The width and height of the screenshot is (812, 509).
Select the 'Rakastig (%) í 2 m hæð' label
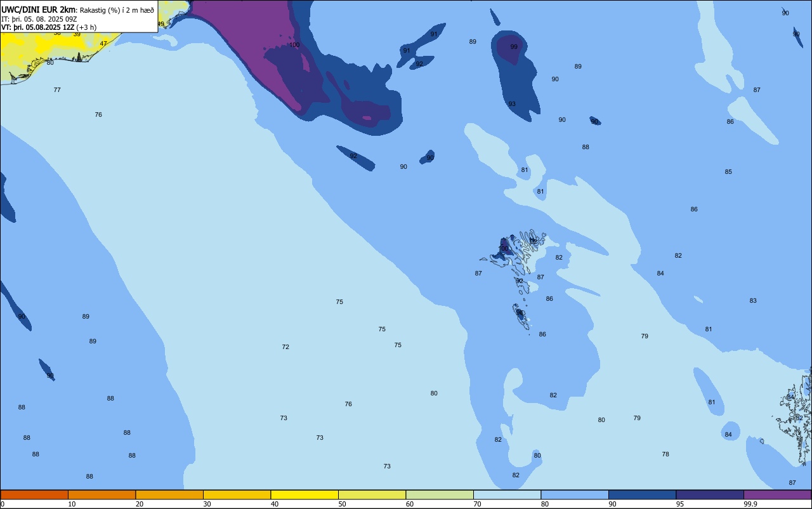click(117, 10)
